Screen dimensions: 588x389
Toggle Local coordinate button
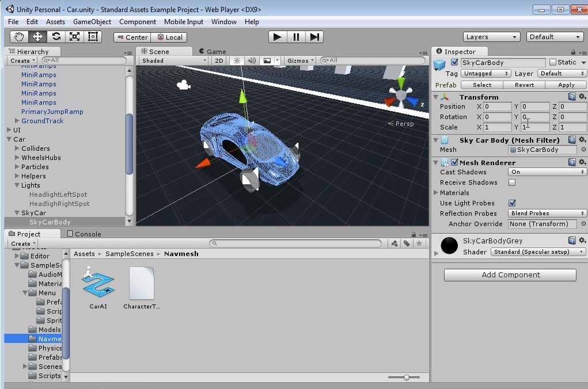pos(169,37)
